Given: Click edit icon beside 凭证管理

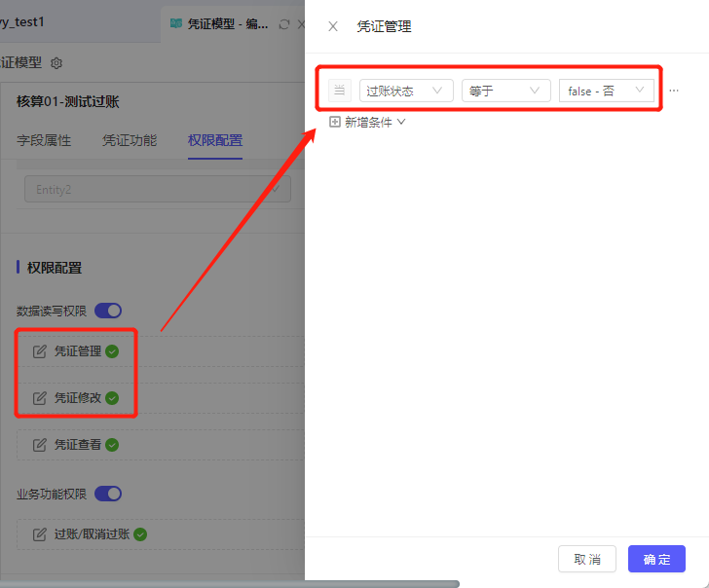Looking at the screenshot, I should (40, 351).
